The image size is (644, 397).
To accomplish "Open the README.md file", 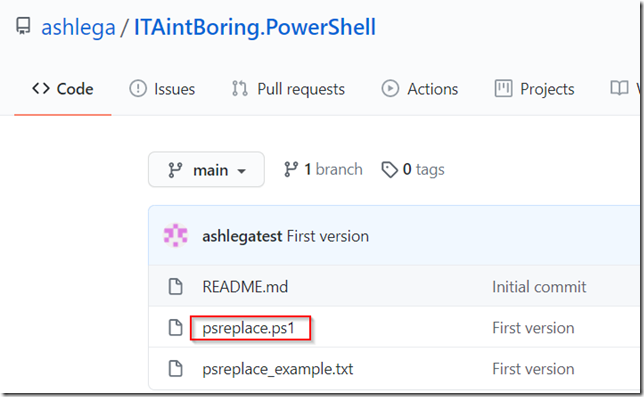I will [245, 287].
